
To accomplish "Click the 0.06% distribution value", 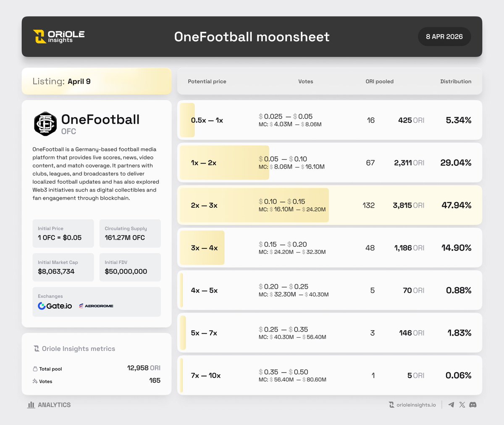I will pos(459,375).
